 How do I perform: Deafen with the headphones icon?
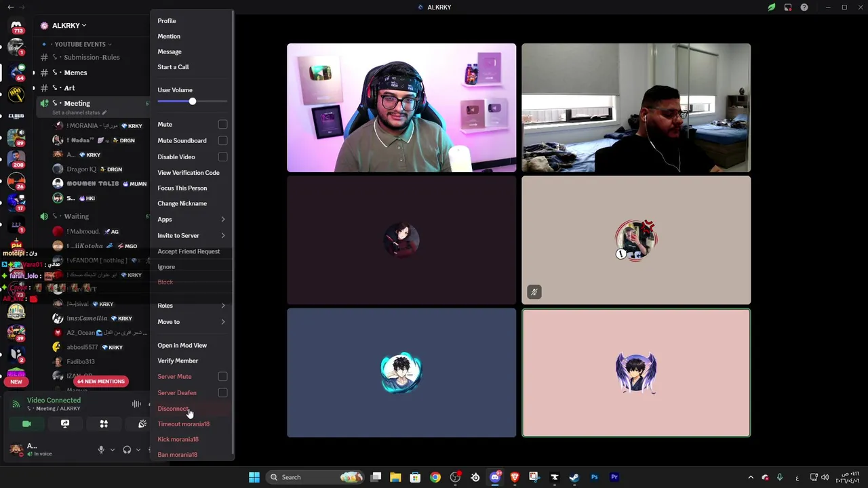click(x=127, y=449)
